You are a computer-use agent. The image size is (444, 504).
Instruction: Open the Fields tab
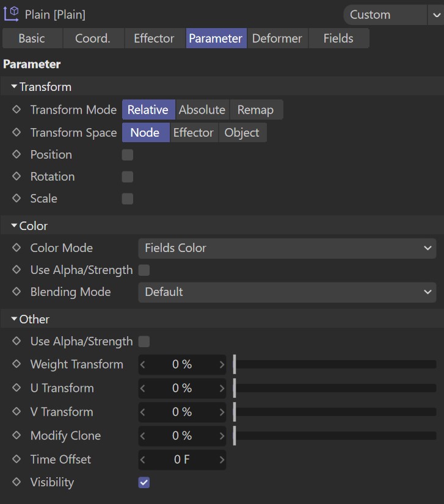tap(338, 38)
